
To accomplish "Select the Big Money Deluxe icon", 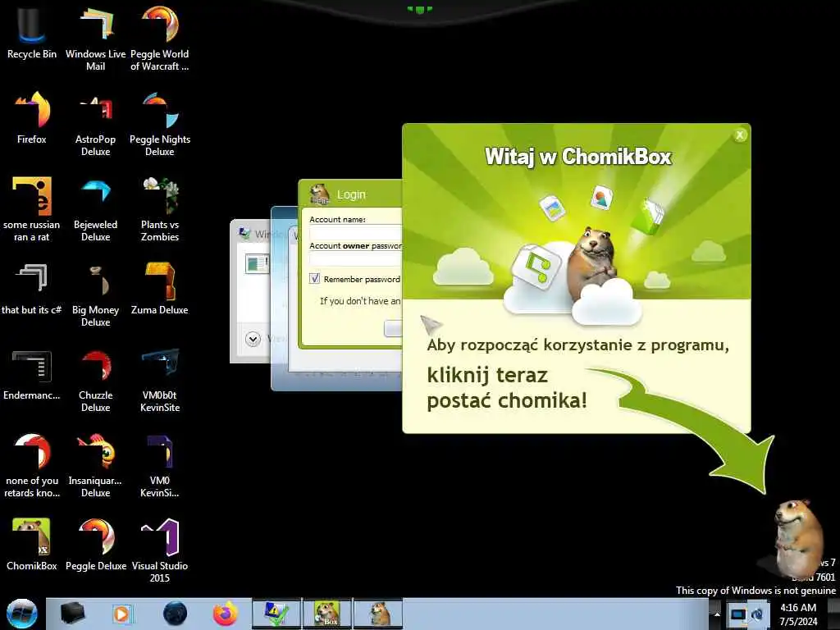I will point(95,294).
